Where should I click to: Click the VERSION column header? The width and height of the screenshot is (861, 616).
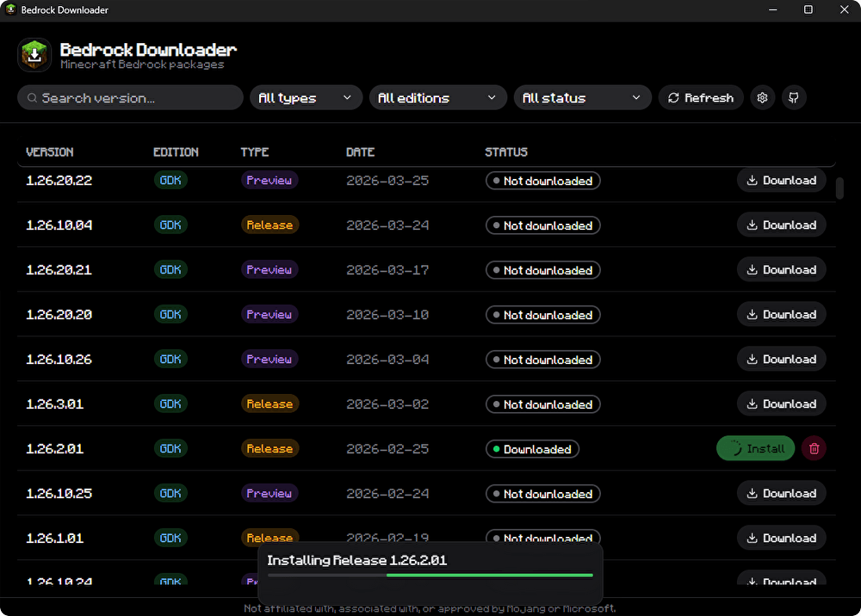(x=49, y=152)
